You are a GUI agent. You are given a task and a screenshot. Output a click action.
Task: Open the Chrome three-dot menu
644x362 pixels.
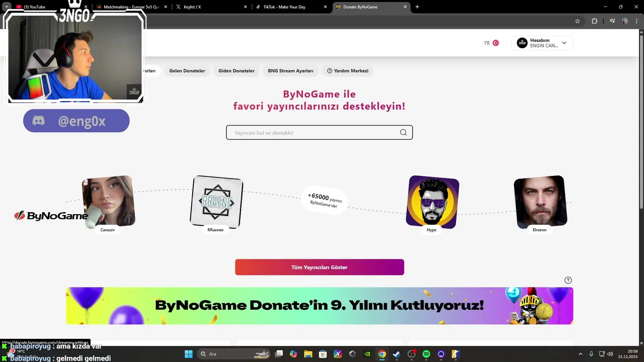[x=636, y=21]
